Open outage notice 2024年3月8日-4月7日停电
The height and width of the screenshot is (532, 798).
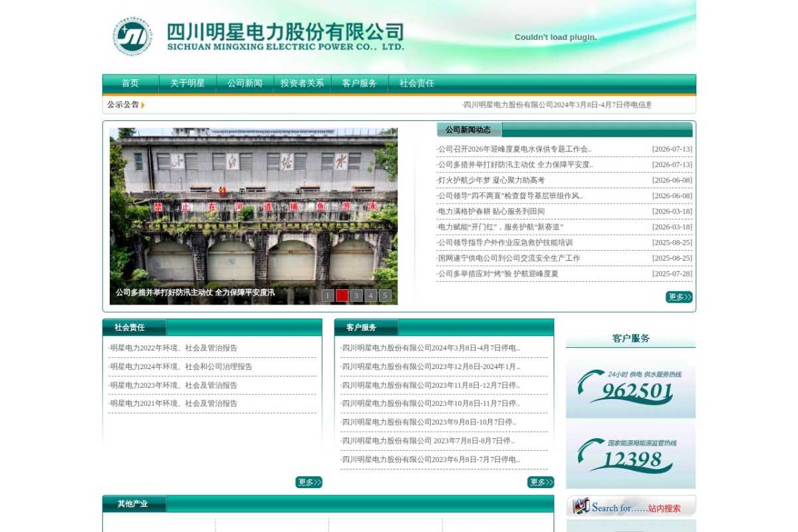pyautogui.click(x=430, y=348)
